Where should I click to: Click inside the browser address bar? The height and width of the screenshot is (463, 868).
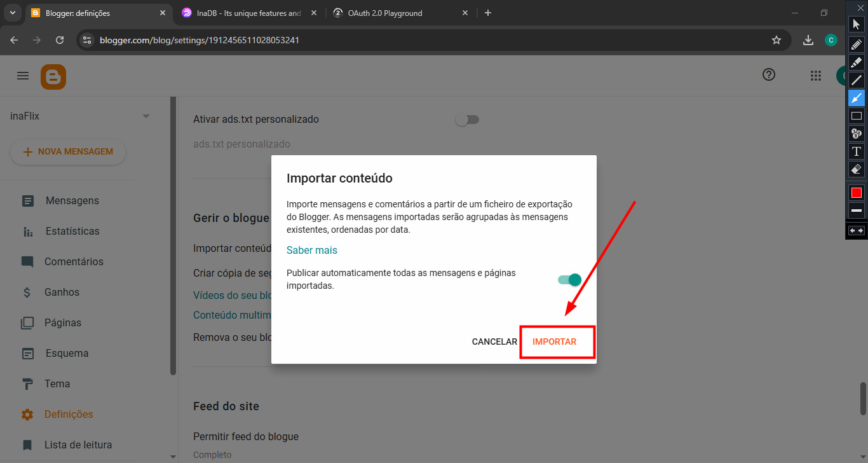[x=254, y=39]
